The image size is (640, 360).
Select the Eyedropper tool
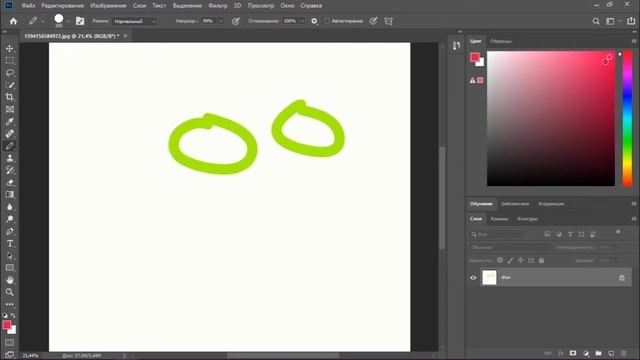coord(10,122)
